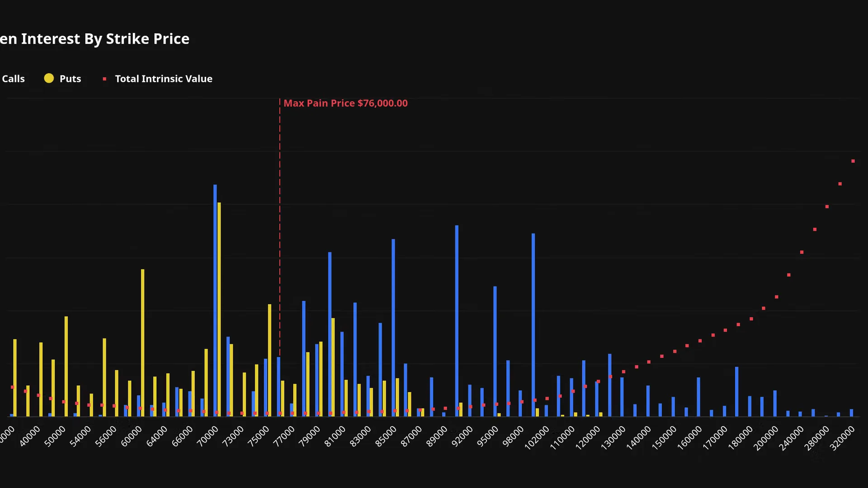This screenshot has height=488, width=868.
Task: Click the 95000 strike axis label
Action: 488,436
